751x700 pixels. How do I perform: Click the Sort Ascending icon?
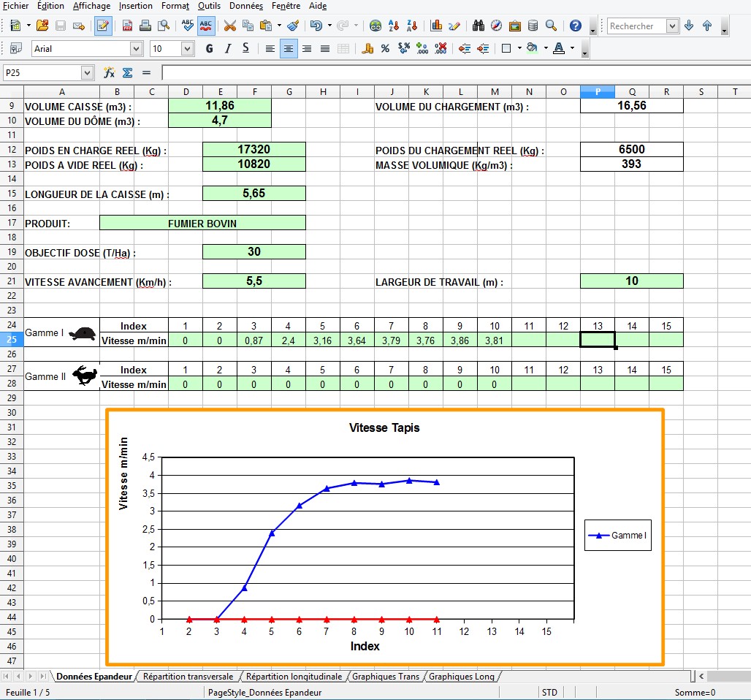(394, 26)
